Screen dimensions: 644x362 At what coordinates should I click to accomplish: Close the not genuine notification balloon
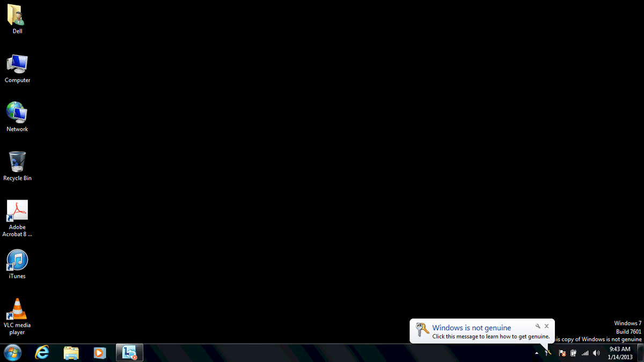point(547,326)
